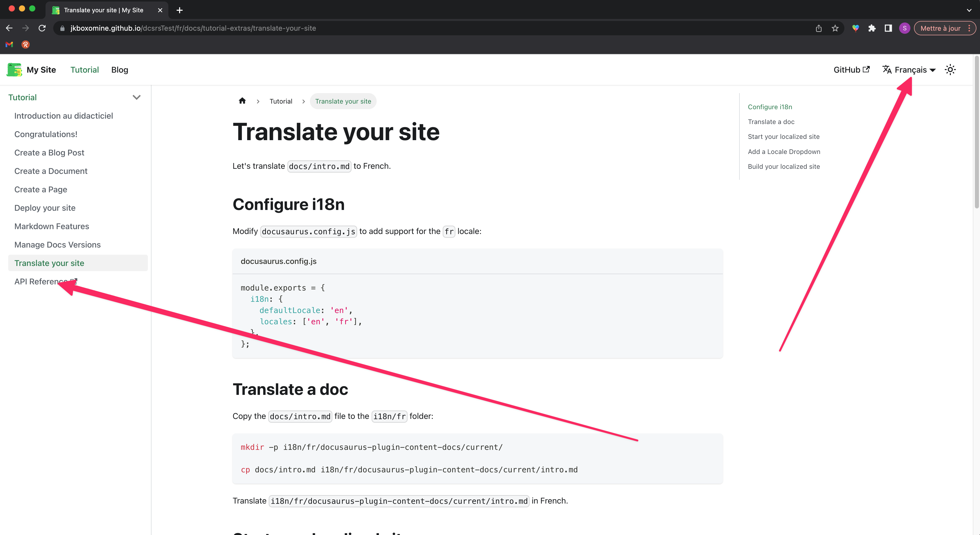Viewport: 980px width, 535px height.
Task: Bookmark this page with the star icon
Action: (835, 28)
